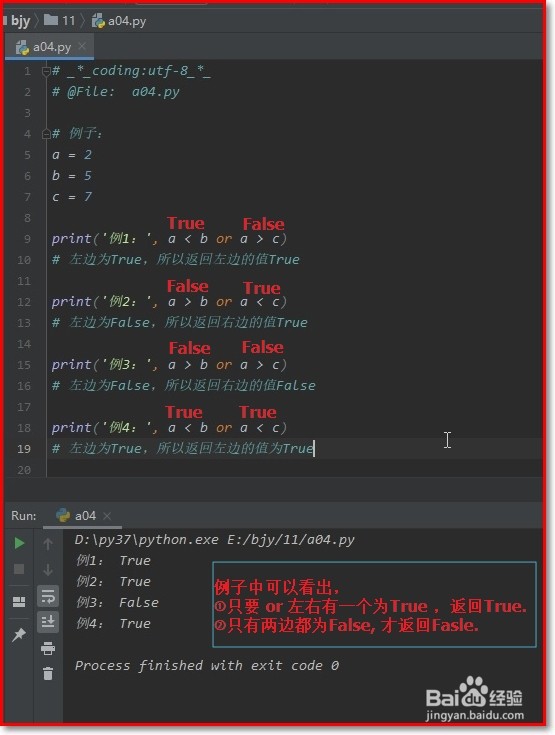Toggle scroll to end of output
The image size is (555, 735).
pos(48,622)
